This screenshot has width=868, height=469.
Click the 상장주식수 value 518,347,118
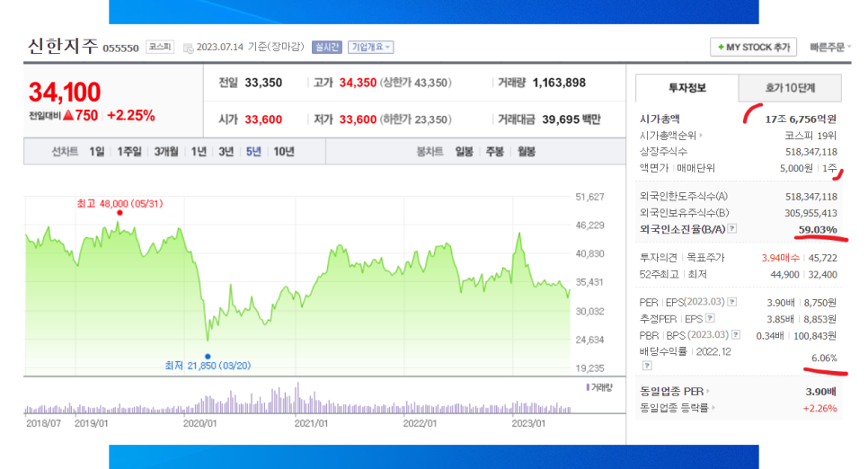(x=811, y=152)
